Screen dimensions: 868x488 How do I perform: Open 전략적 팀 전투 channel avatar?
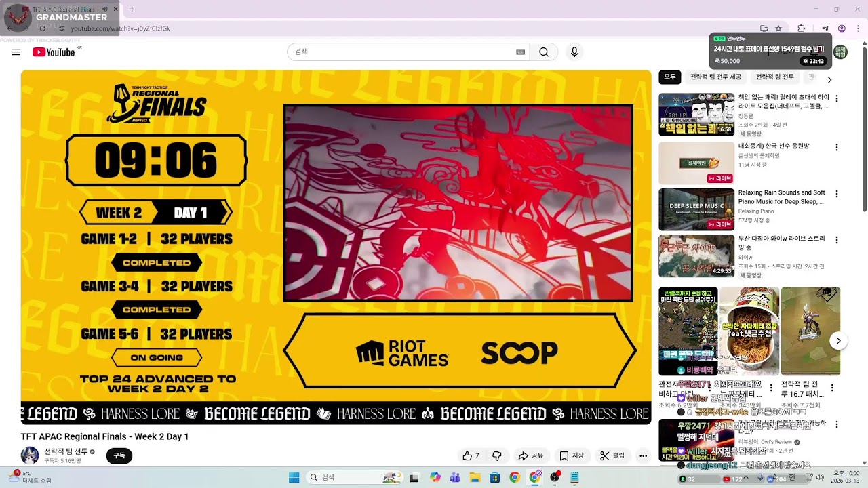pos(30,455)
